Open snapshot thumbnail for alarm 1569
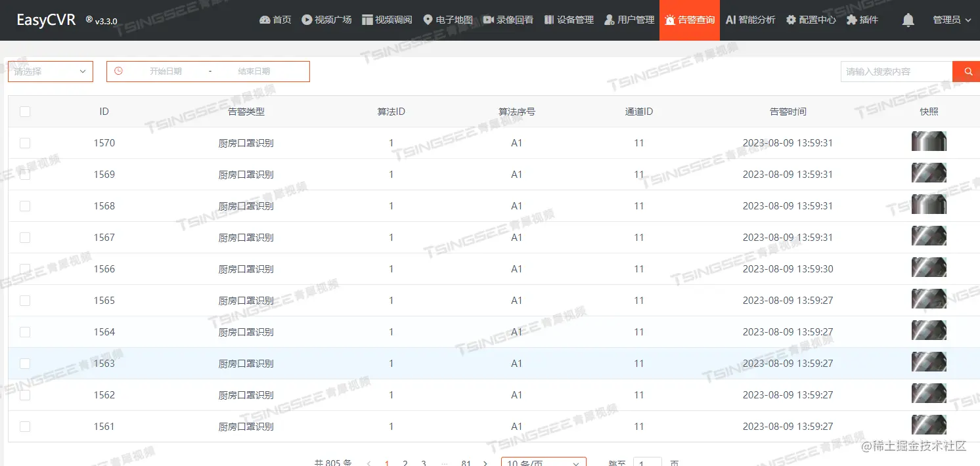The image size is (980, 466). coord(929,173)
